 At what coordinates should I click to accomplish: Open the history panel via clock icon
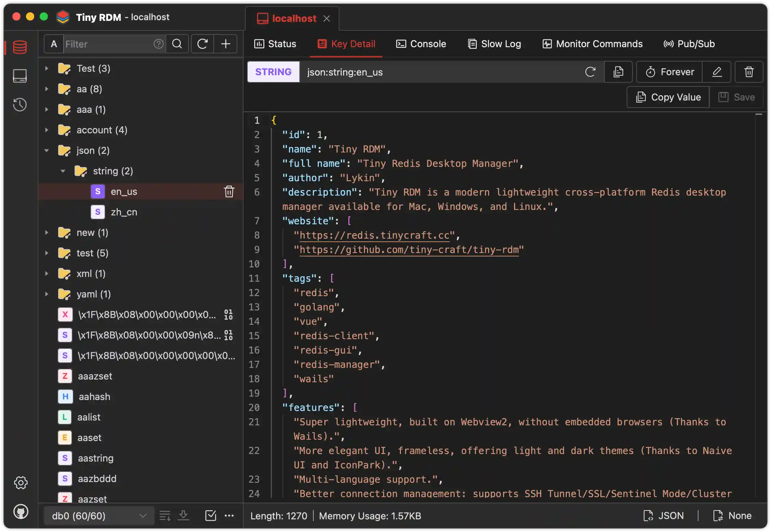tap(19, 105)
